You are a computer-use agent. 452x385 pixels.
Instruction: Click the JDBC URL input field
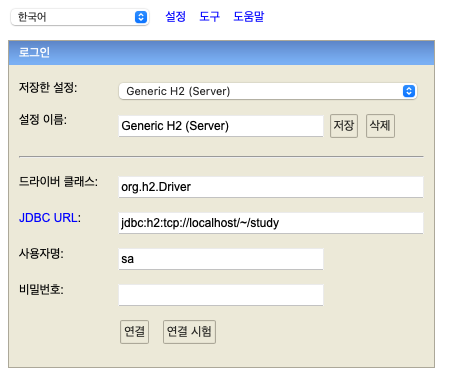[271, 223]
